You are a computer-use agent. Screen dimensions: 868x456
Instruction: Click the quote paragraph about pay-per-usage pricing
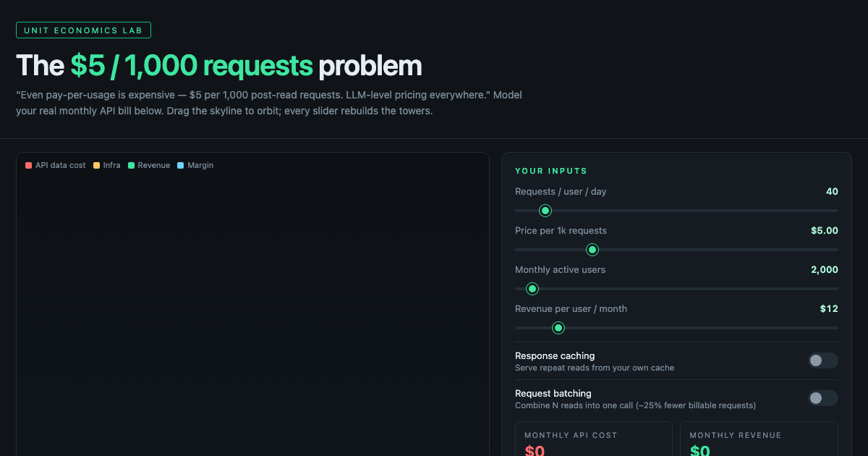click(x=269, y=104)
